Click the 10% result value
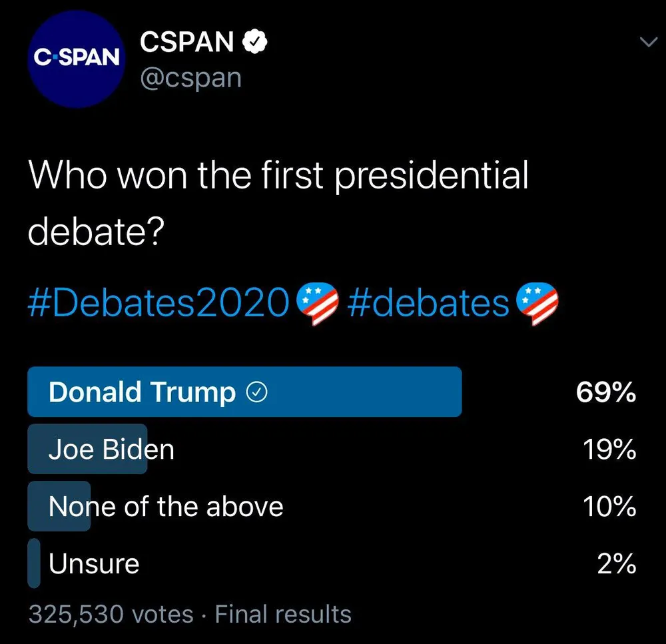This screenshot has width=666, height=644. coord(609,507)
